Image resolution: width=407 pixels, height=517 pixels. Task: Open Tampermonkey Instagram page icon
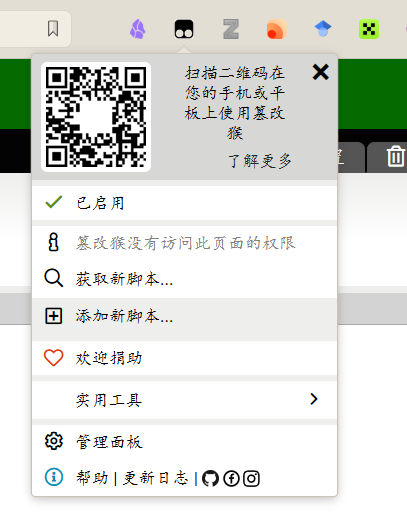(251, 478)
